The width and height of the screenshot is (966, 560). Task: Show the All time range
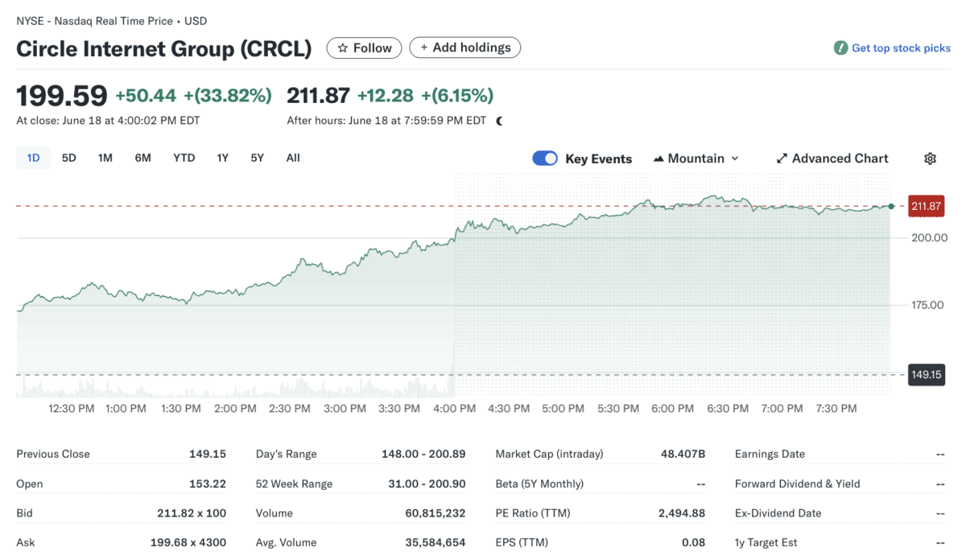click(293, 158)
